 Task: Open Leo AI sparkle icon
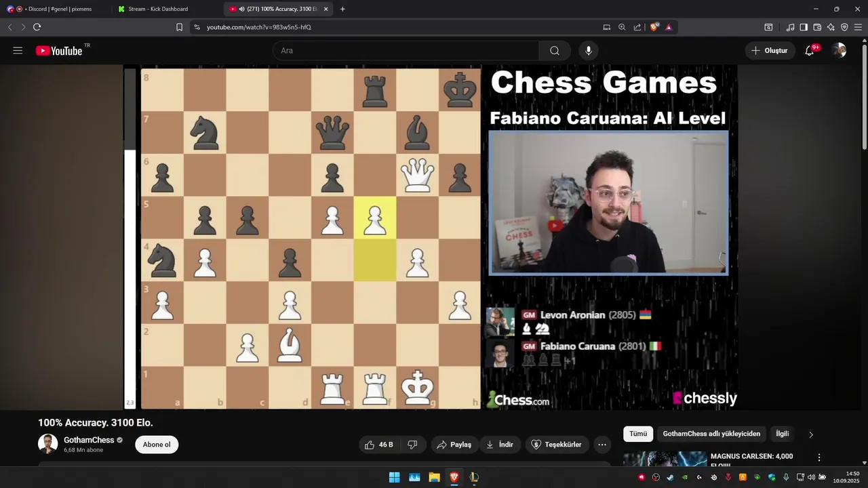click(831, 27)
